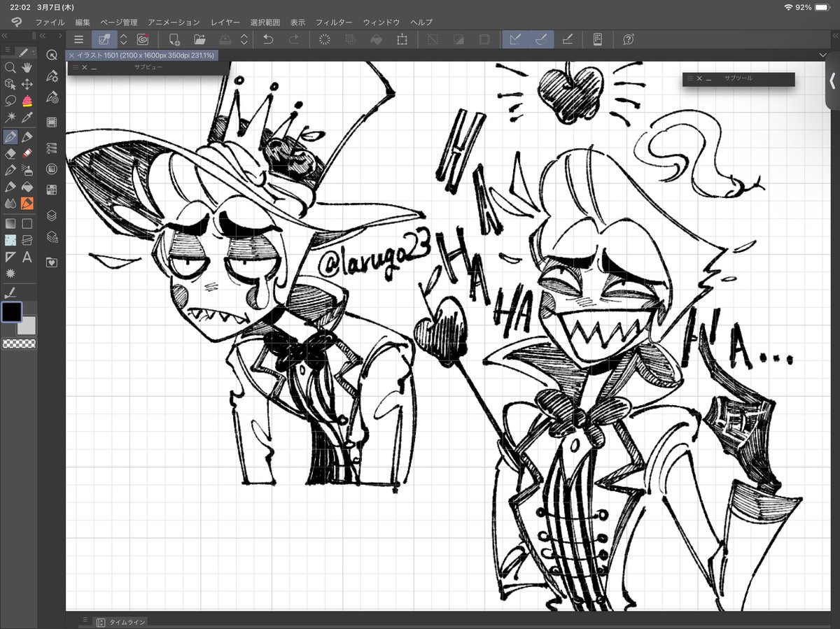The height and width of the screenshot is (629, 840).
Task: Open the tool palette tab dropdown arrow
Action: [x=33, y=51]
